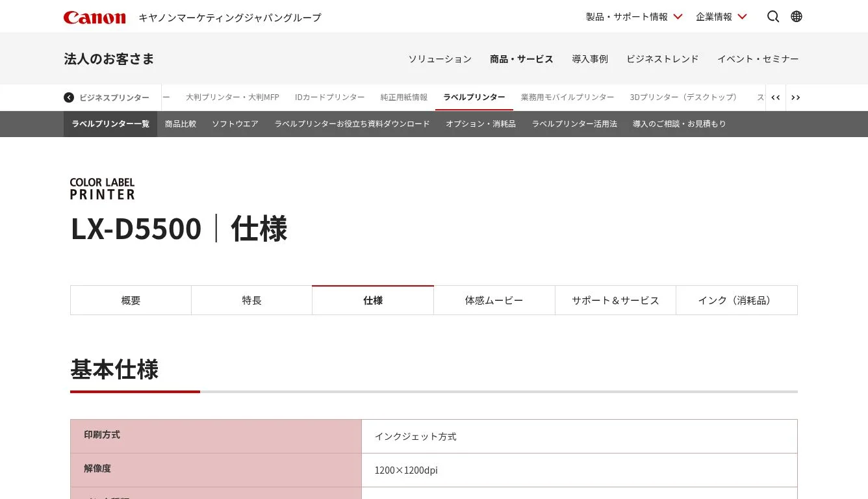Image resolution: width=868 pixels, height=499 pixels.
Task: Open 商品比較 in the submenu
Action: (181, 123)
